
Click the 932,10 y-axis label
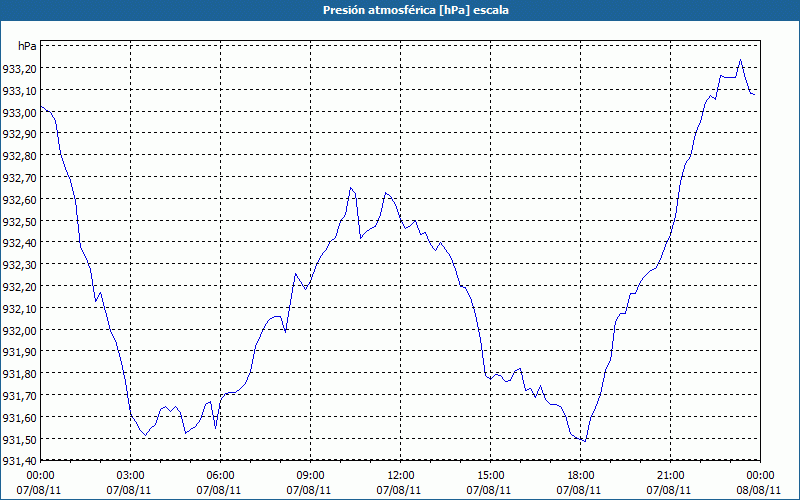tap(19, 309)
